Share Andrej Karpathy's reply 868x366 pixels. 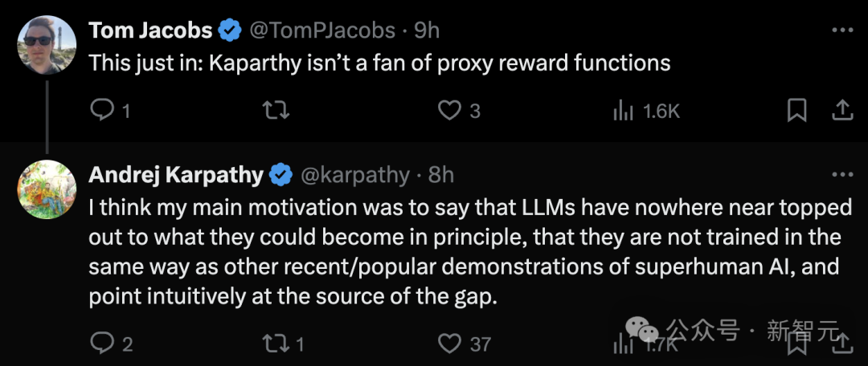point(841,345)
